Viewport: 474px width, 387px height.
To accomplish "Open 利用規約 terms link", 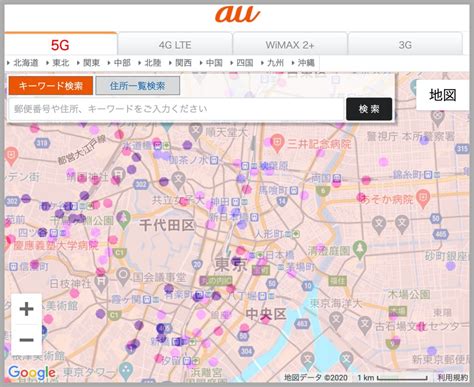I will tap(453, 378).
